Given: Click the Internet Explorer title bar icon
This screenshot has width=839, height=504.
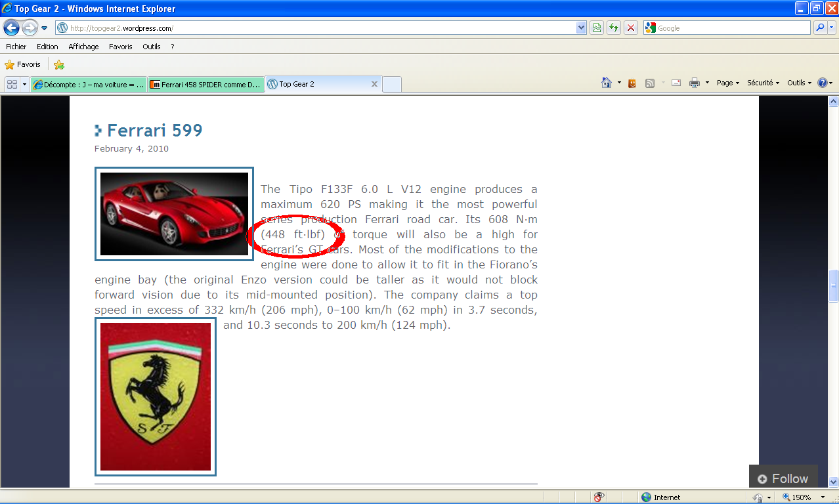Looking at the screenshot, I should [x=7, y=9].
